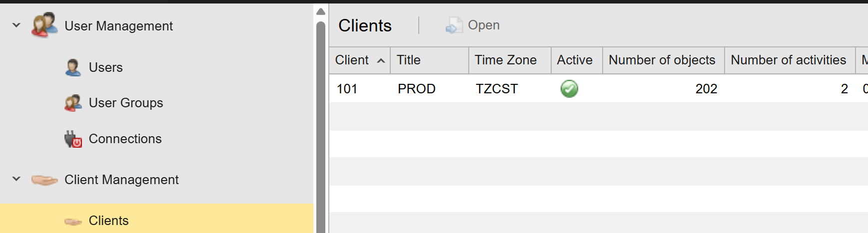
Task: Collapse the Client Management section
Action: 16,179
